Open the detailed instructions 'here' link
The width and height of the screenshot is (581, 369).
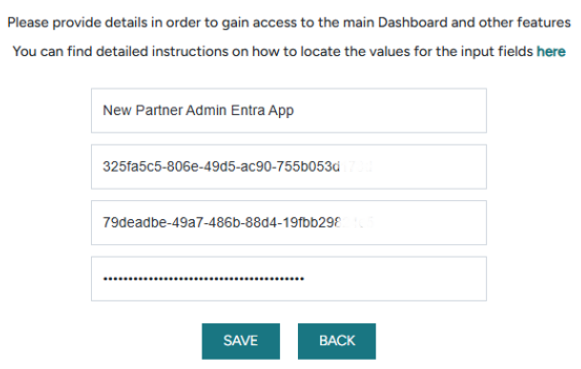tap(551, 51)
